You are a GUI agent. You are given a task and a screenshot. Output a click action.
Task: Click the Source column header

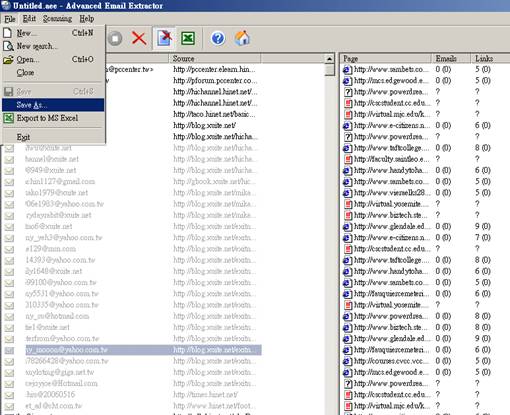click(x=214, y=59)
